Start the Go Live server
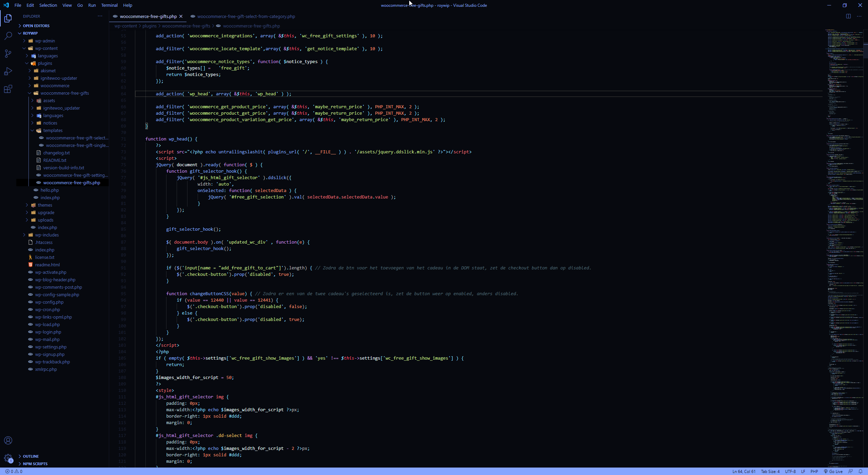868x475 pixels. pos(833,471)
